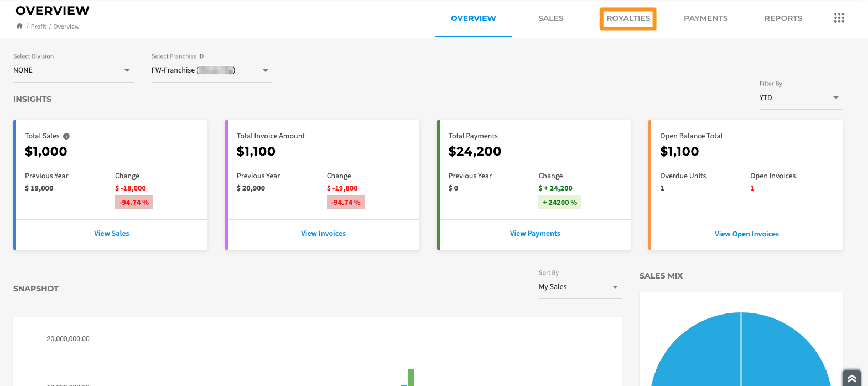Click the +24200% change badge
868x386 pixels.
560,203
